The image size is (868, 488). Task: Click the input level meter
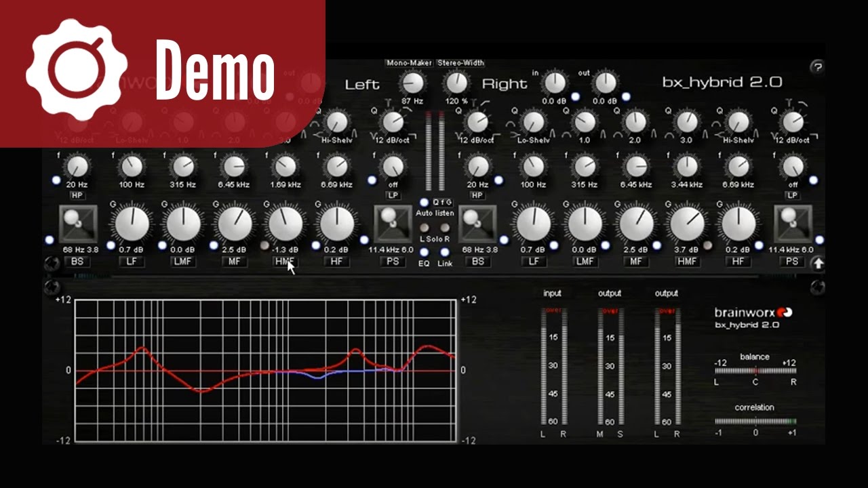click(553, 367)
